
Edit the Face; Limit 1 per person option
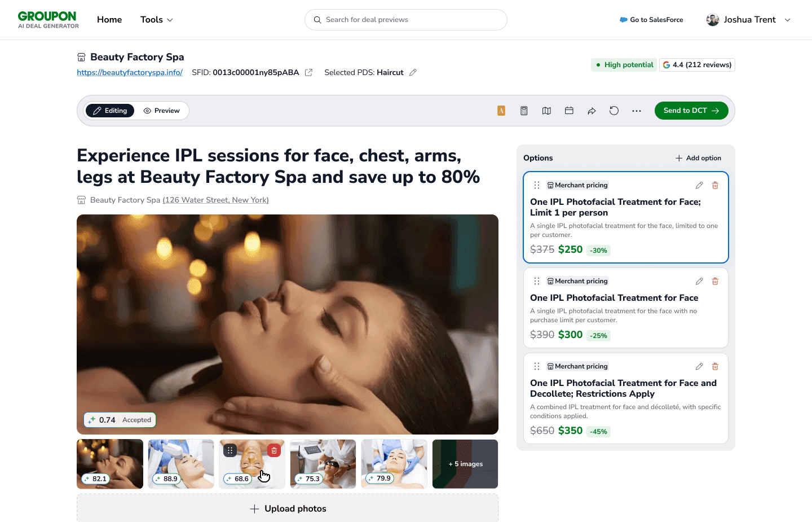699,185
